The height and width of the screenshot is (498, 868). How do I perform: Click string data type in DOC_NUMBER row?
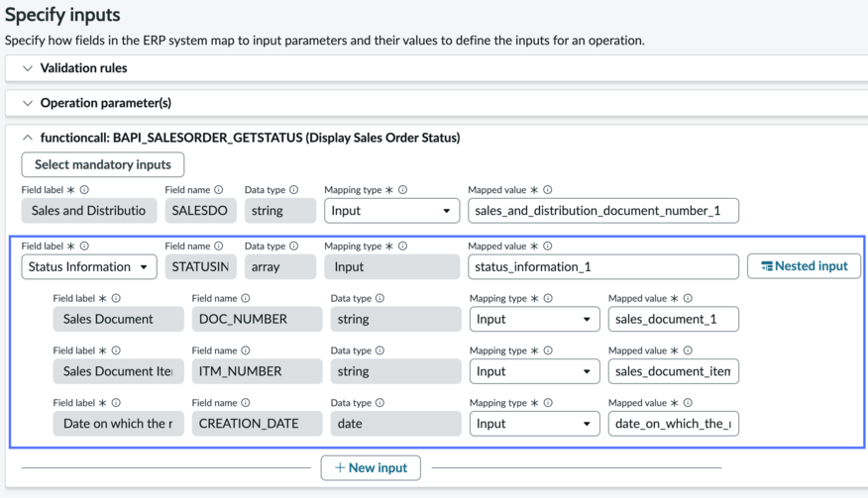coord(395,319)
